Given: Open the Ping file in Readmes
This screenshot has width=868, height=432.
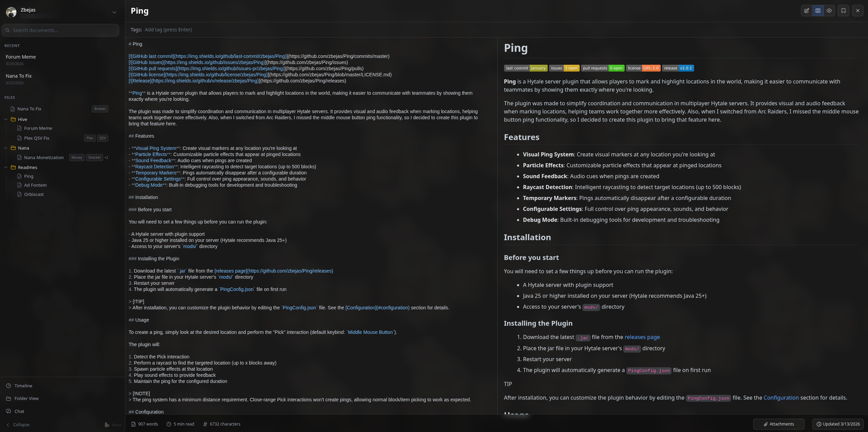Looking at the screenshot, I should (29, 176).
